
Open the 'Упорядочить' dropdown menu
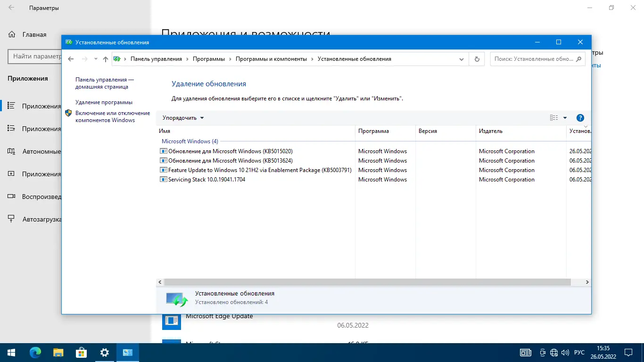pyautogui.click(x=183, y=118)
